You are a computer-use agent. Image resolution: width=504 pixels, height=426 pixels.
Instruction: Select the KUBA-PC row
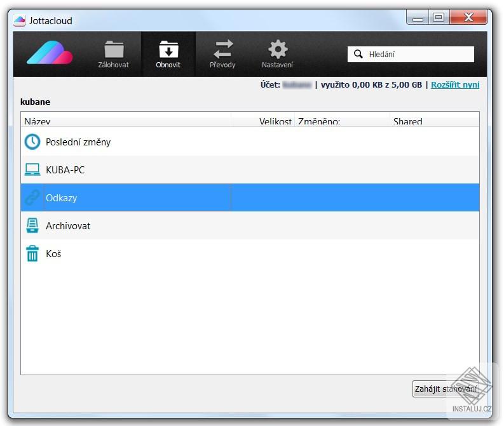[x=250, y=170]
